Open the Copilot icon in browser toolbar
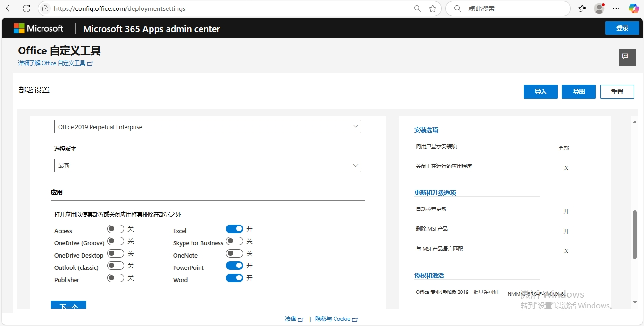Image resolution: width=644 pixels, height=326 pixels. tap(634, 8)
